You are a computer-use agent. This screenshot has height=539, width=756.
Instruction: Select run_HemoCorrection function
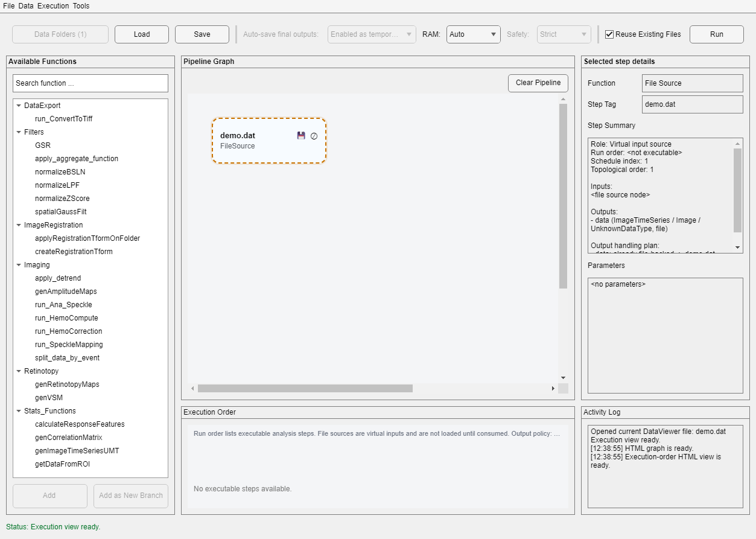[69, 331]
